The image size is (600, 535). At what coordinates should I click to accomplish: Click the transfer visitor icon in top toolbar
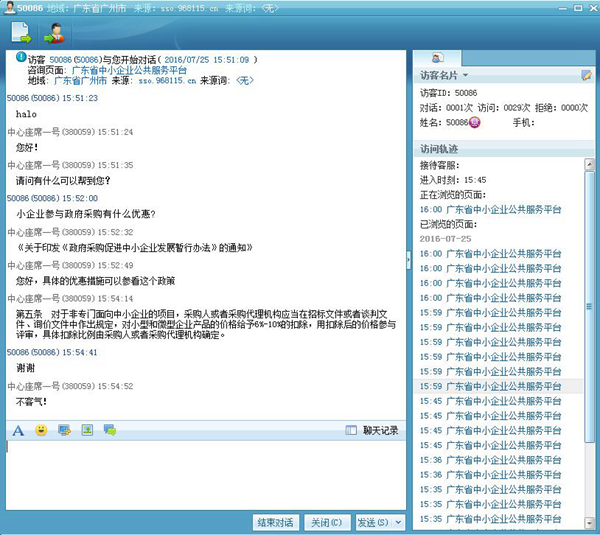point(54,32)
